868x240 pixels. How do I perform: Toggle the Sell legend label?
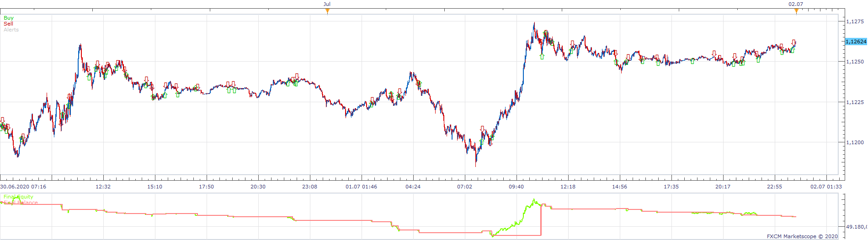click(9, 24)
